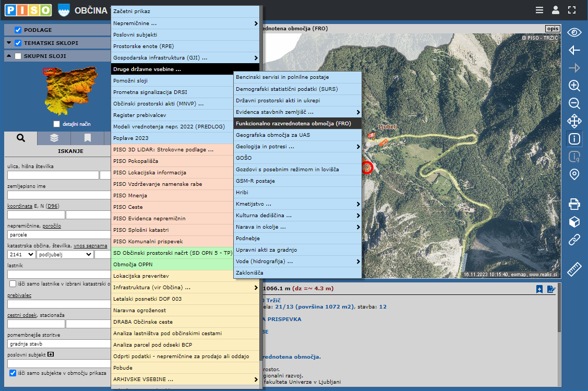The height and width of the screenshot is (391, 588).
Task: Open the print map tool
Action: pyautogui.click(x=574, y=204)
